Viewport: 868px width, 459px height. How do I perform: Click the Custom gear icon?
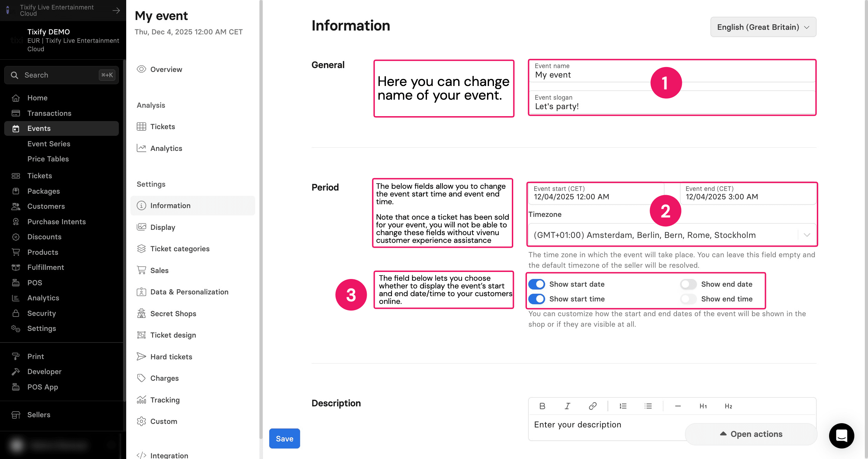coord(141,421)
